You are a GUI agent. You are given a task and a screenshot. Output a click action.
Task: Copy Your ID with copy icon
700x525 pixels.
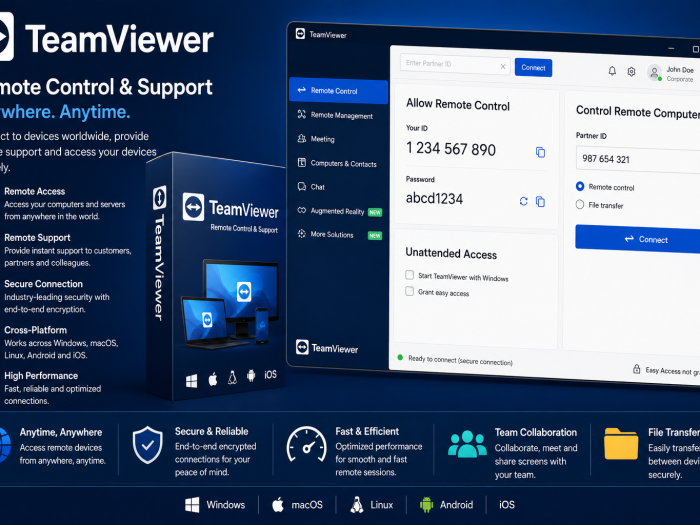click(x=540, y=152)
